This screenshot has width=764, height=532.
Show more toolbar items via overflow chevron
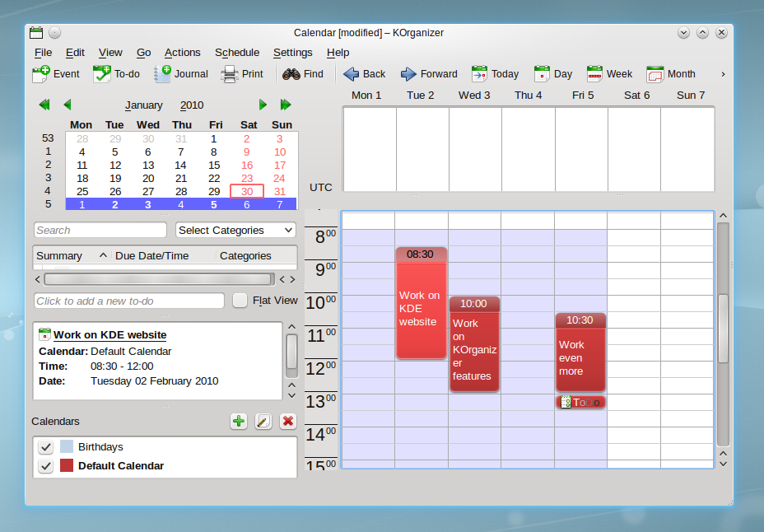tap(723, 74)
